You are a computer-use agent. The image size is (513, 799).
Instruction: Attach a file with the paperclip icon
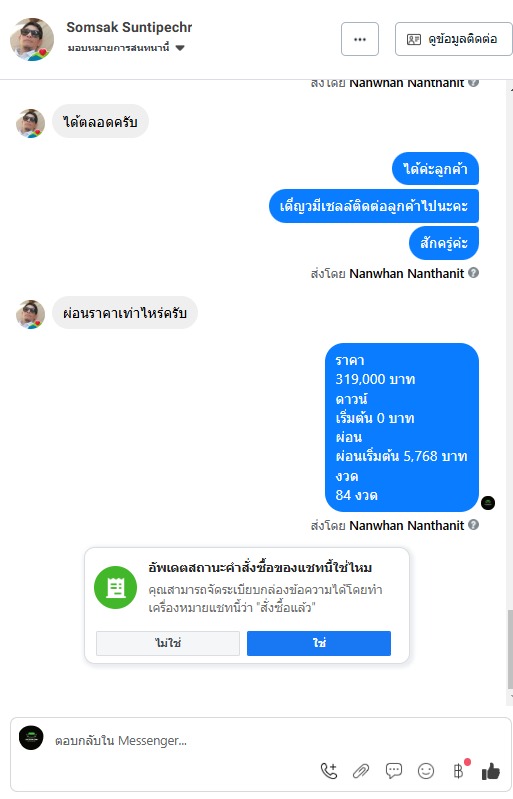361,771
